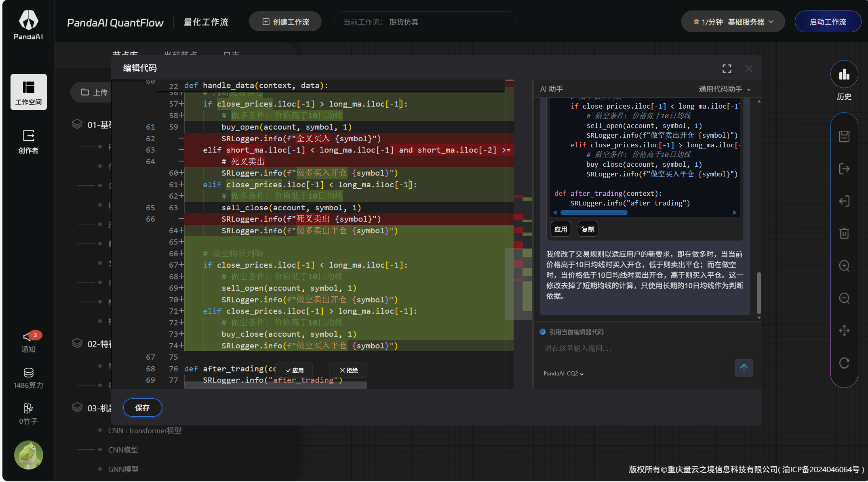868x482 pixels.
Task: Click the AI explanation paragraph starting '我修改了交易规则'
Action: tap(645, 275)
